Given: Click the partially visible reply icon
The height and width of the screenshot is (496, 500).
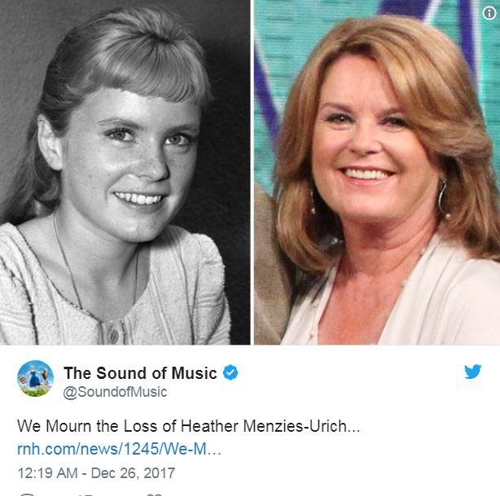Looking at the screenshot, I should click(27, 495).
